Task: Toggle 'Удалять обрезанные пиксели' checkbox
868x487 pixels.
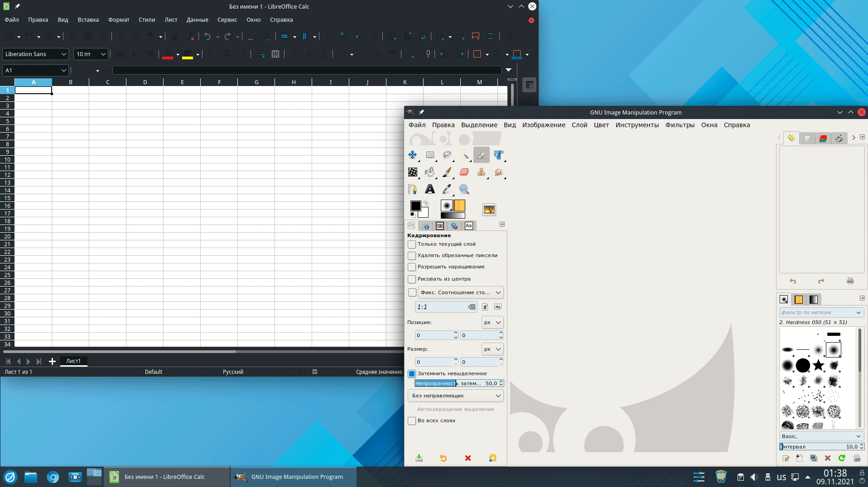Action: click(x=412, y=256)
